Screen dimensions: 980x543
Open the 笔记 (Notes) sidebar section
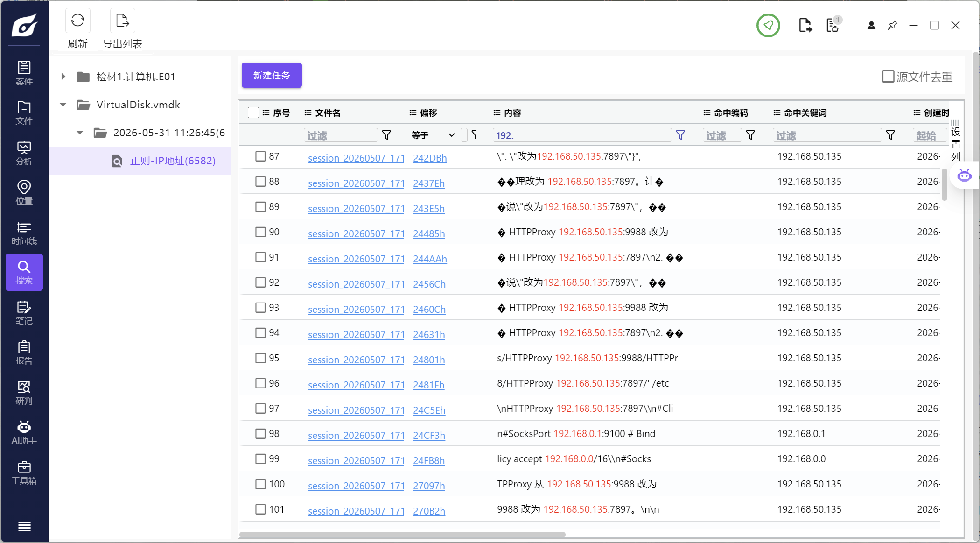tap(24, 313)
